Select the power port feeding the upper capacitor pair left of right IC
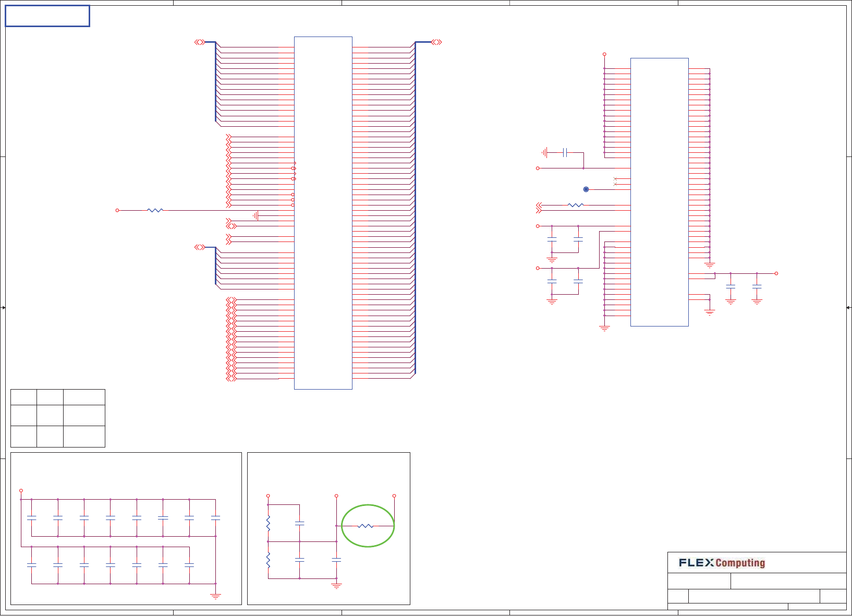 [x=538, y=226]
